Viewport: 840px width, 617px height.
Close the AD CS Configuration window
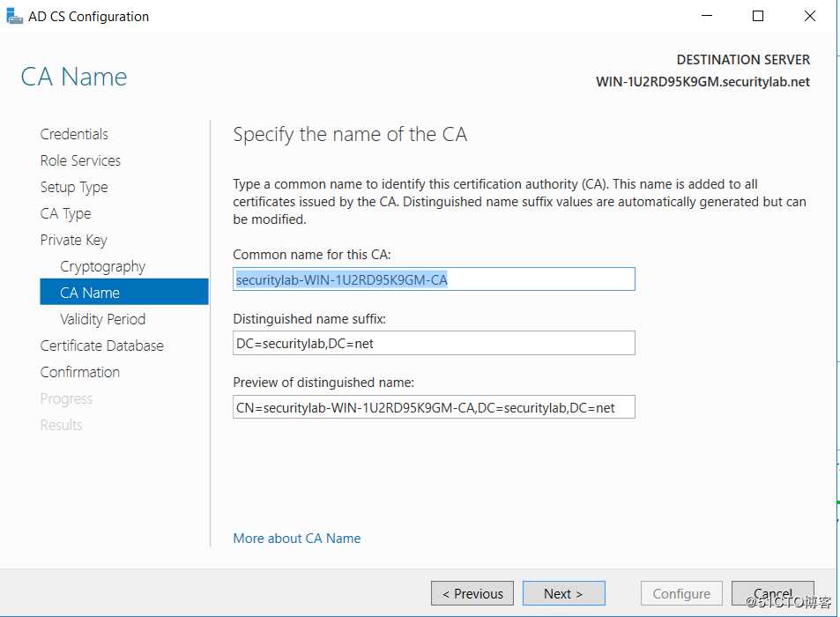(x=810, y=16)
